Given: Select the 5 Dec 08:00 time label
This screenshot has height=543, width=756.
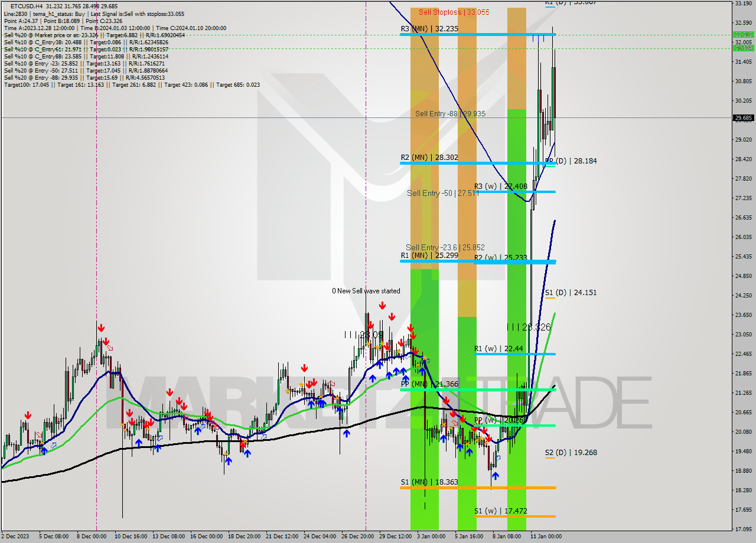Looking at the screenshot, I should coord(54,537).
